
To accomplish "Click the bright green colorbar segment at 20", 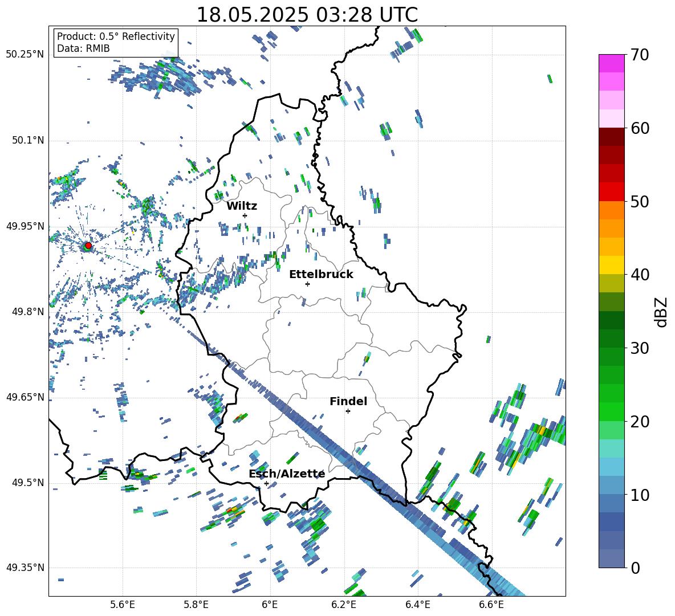I will tap(611, 411).
